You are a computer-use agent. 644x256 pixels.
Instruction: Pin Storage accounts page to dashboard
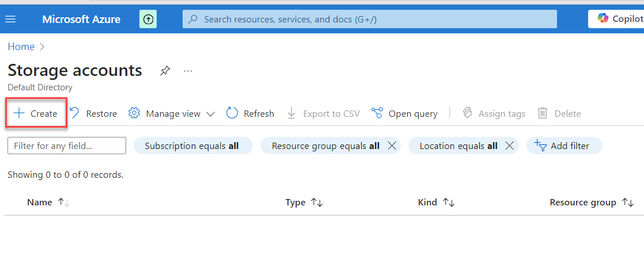pos(165,71)
